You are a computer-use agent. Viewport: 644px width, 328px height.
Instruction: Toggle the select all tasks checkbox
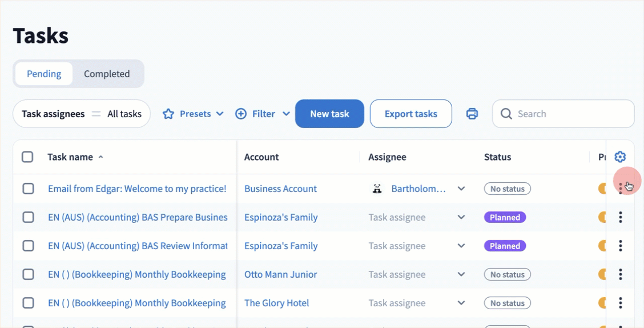point(27,157)
